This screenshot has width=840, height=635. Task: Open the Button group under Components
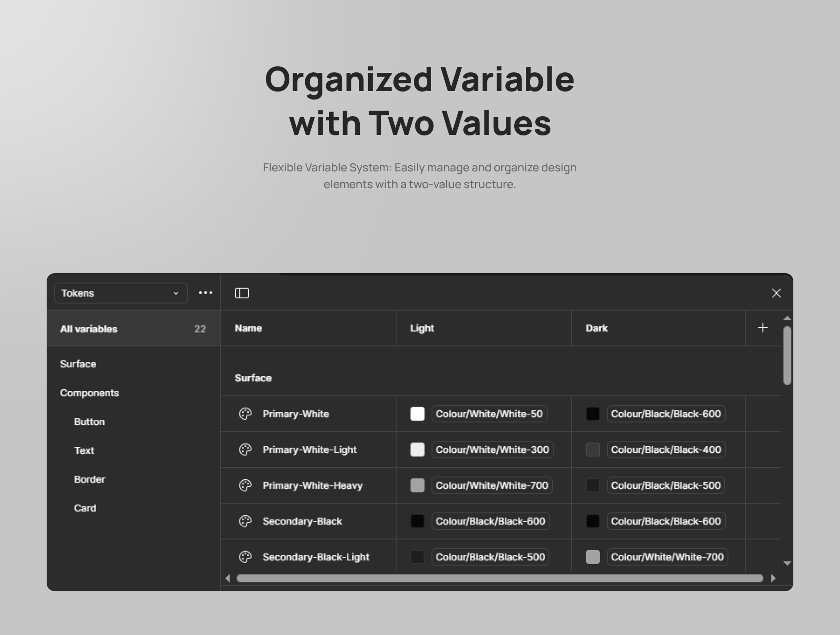tap(90, 422)
